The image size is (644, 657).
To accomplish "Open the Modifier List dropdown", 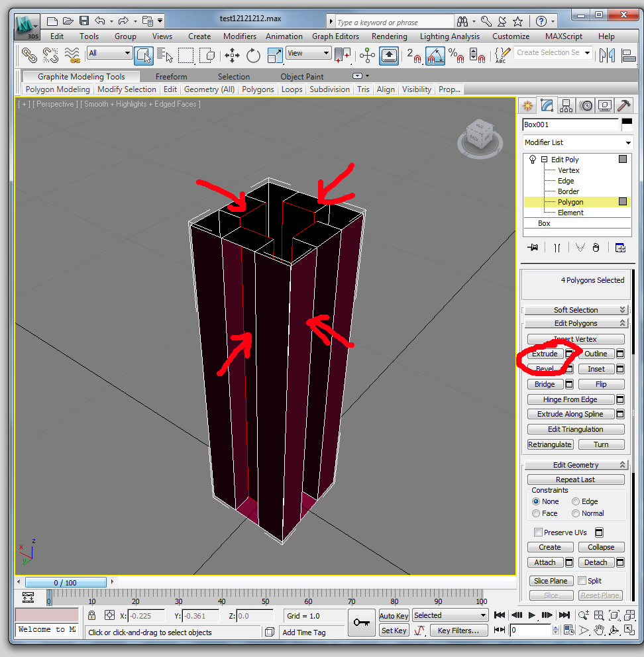I will pyautogui.click(x=577, y=142).
